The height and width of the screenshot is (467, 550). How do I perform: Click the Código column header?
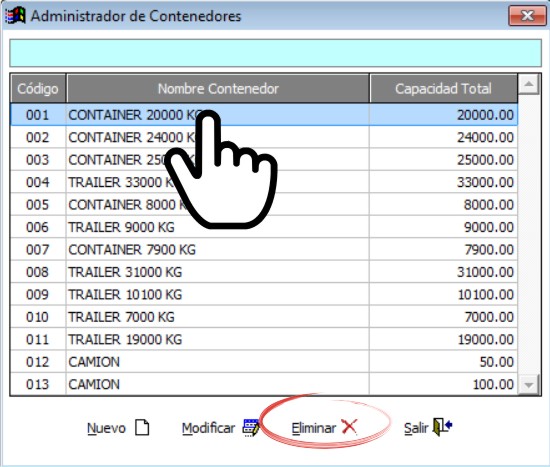(x=38, y=88)
